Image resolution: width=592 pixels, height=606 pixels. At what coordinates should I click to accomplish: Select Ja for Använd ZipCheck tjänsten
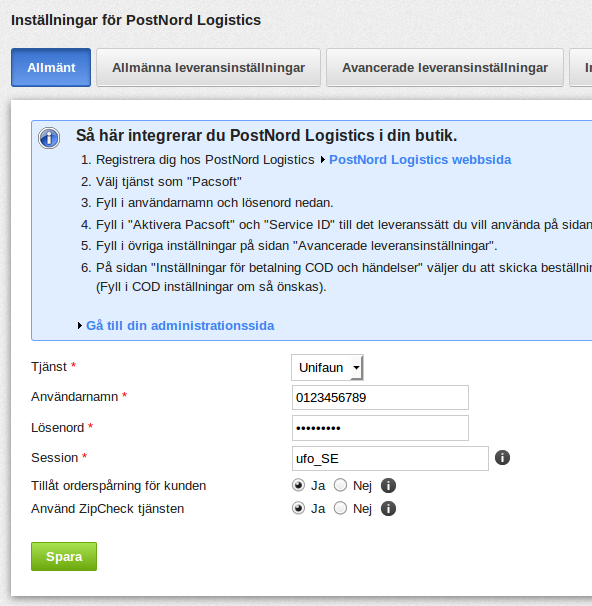pyautogui.click(x=298, y=508)
